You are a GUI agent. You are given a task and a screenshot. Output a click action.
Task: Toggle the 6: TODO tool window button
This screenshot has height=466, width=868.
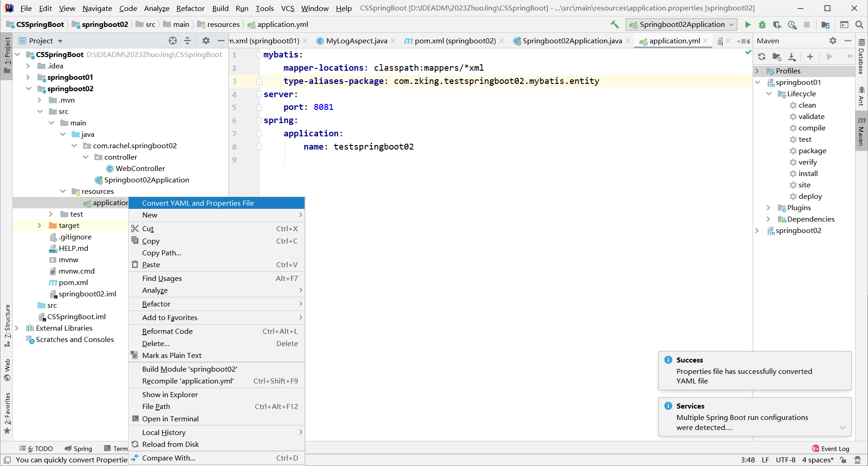coord(36,449)
